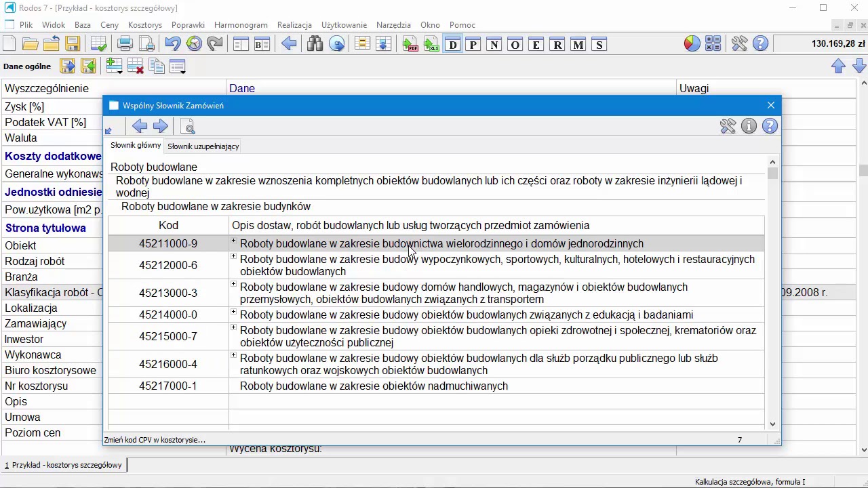Viewport: 868px width, 488px height.
Task: Switch to the R view button
Action: tap(557, 45)
